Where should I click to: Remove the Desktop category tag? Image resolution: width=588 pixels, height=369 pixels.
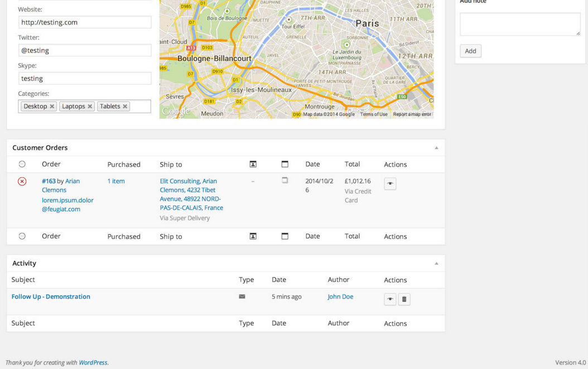(52, 106)
